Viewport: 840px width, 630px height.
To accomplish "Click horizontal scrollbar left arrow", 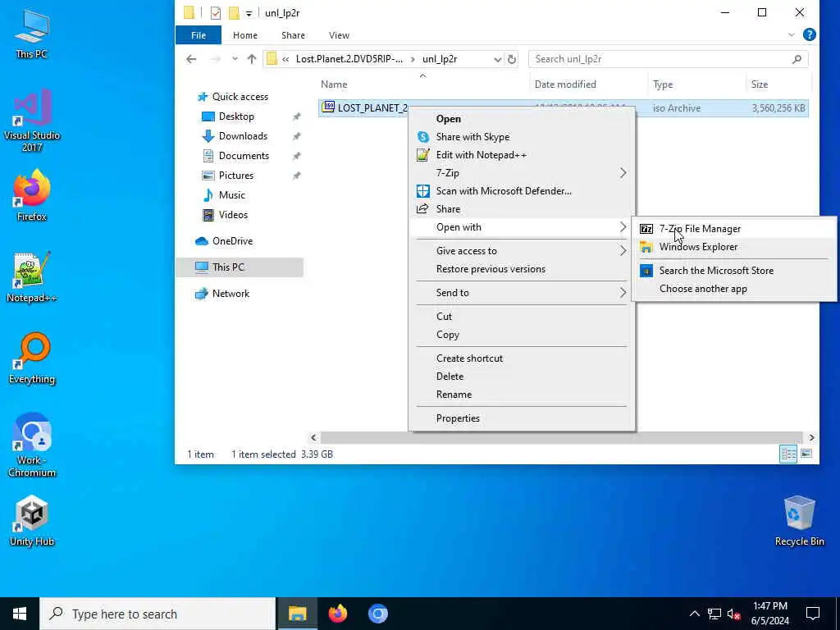I will 314,438.
